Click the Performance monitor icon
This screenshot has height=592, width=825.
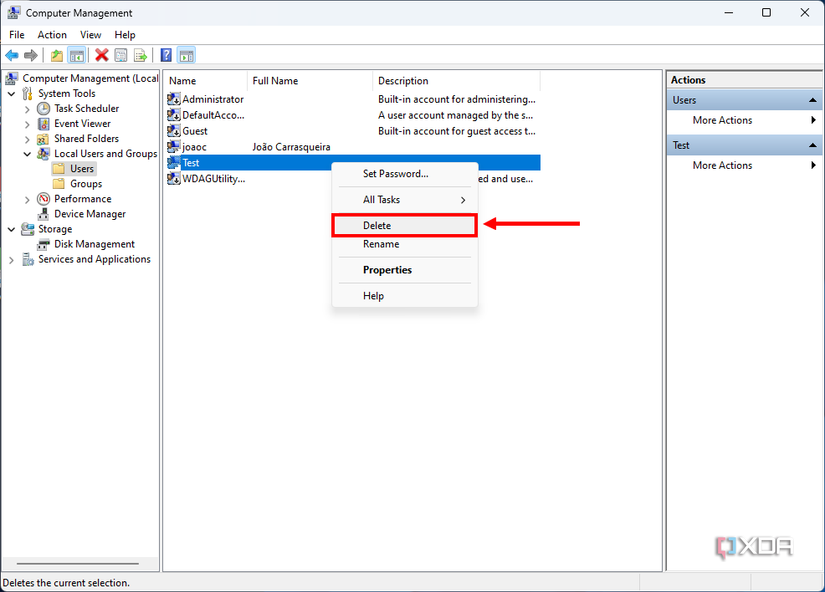[43, 199]
